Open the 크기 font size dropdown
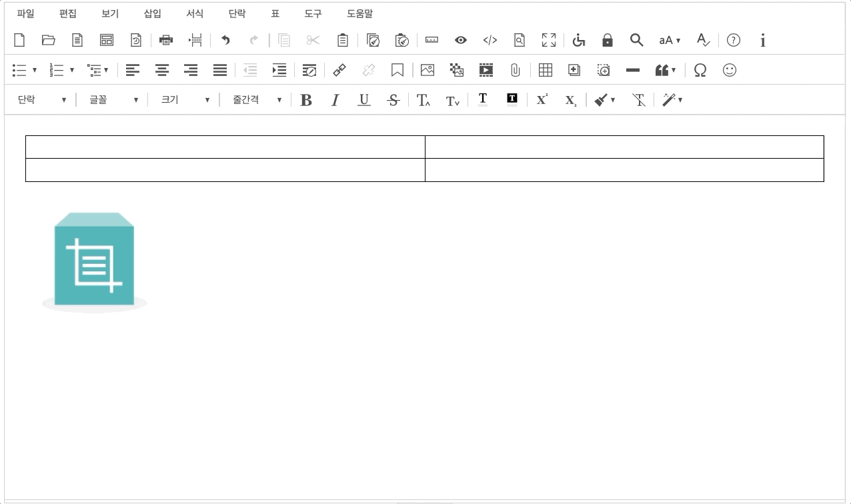 coord(185,100)
